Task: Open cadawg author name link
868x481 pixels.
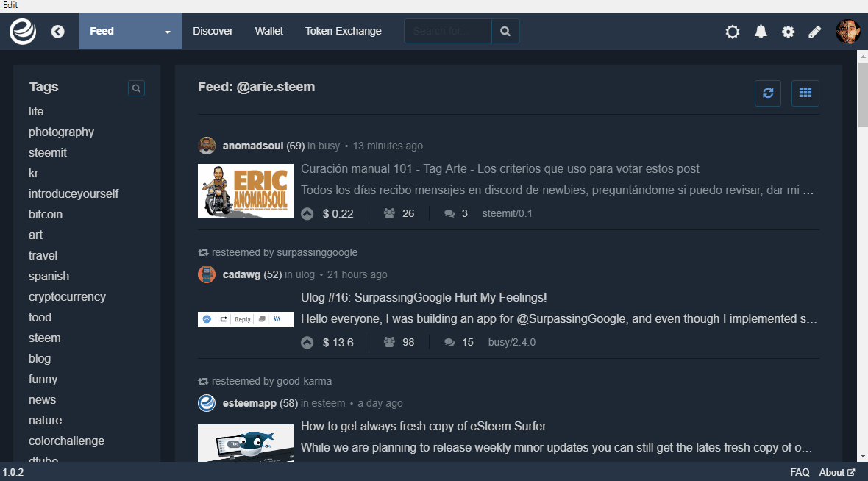Action: tap(241, 274)
